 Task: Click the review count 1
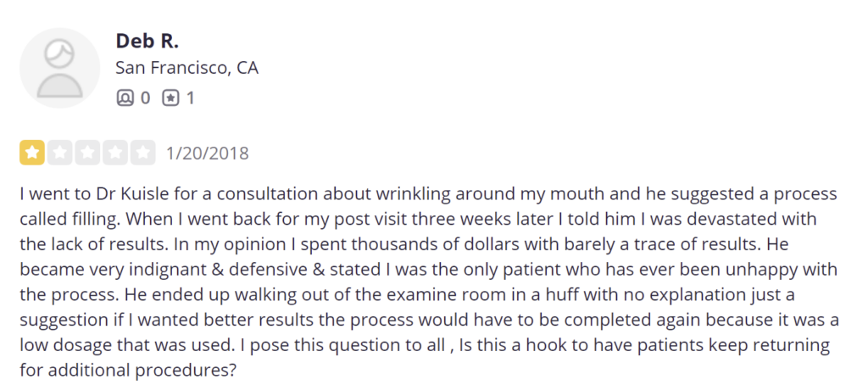pos(191,98)
